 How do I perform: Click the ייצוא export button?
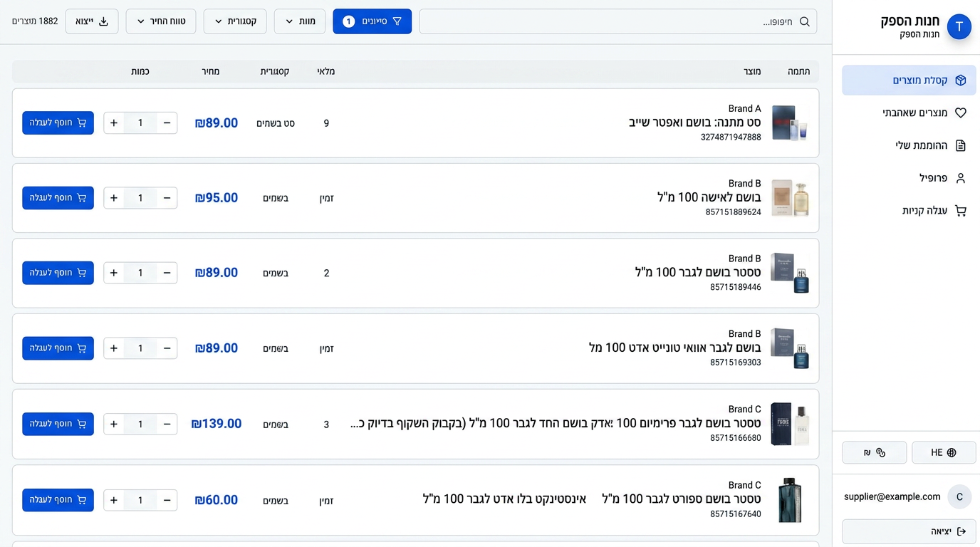[x=92, y=21]
